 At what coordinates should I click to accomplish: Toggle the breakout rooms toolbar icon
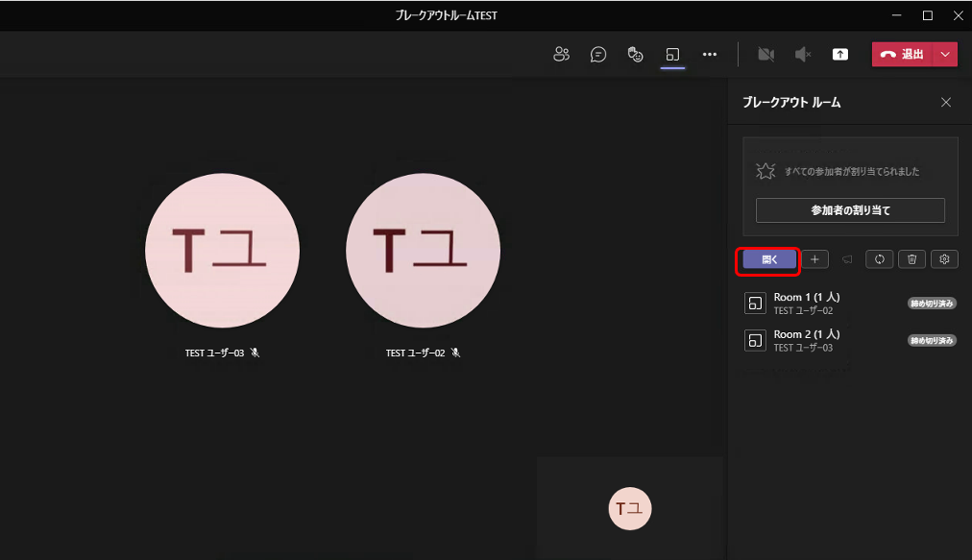click(672, 55)
